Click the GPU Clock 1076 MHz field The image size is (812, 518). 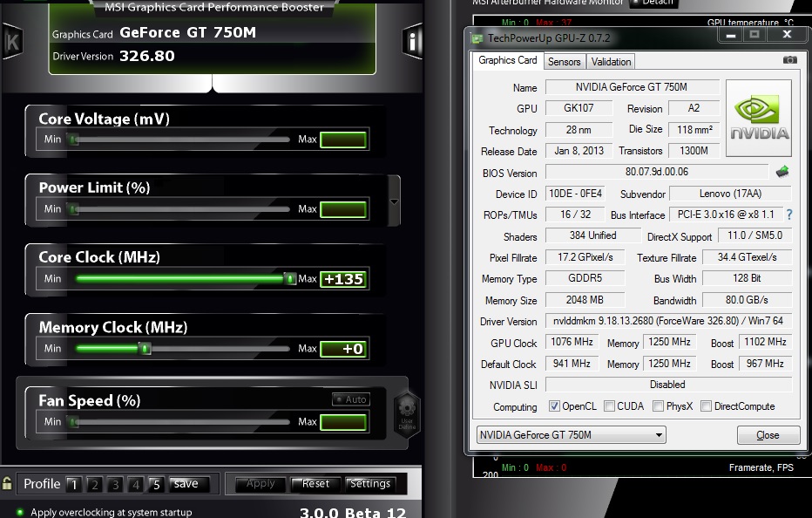(572, 342)
